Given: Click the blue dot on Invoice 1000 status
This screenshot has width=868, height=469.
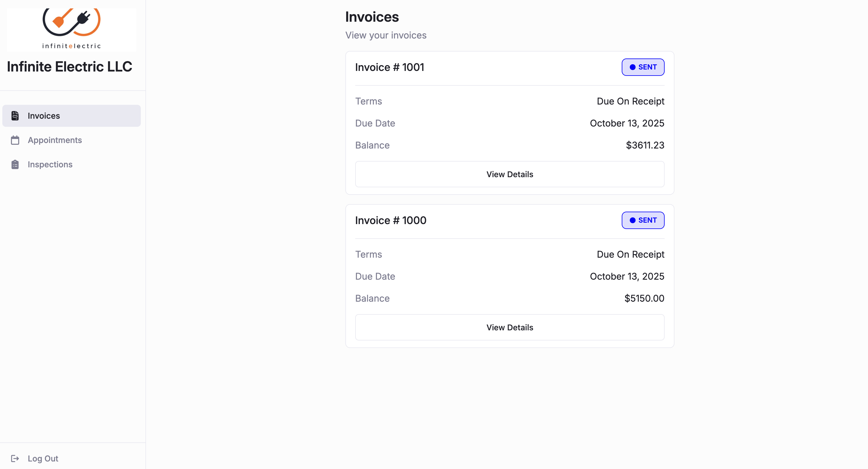Looking at the screenshot, I should point(632,220).
